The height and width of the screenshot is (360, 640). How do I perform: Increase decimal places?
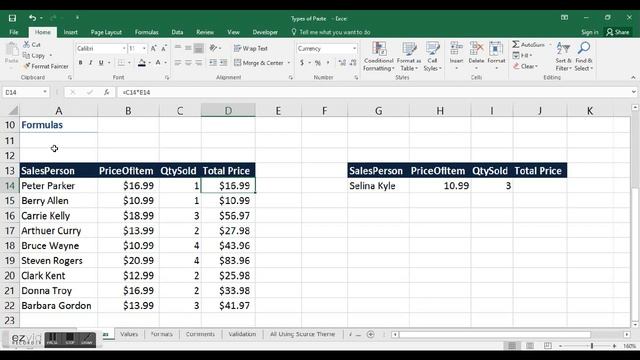coord(342,63)
